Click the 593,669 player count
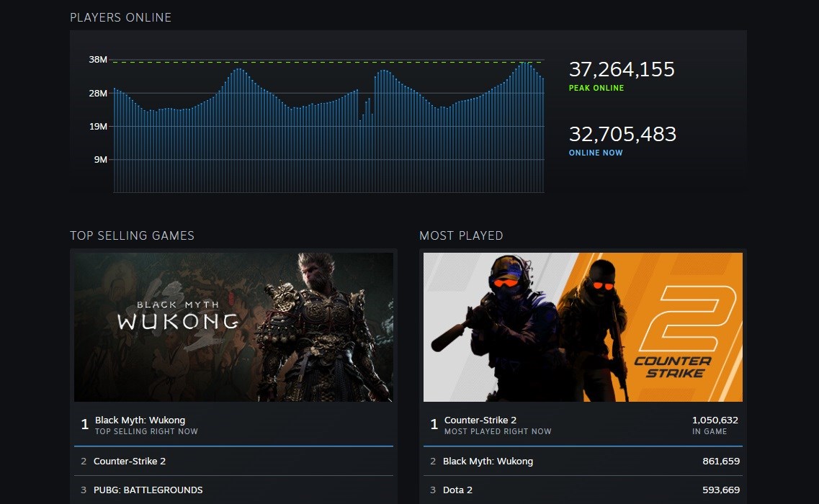This screenshot has height=504, width=819. click(721, 490)
